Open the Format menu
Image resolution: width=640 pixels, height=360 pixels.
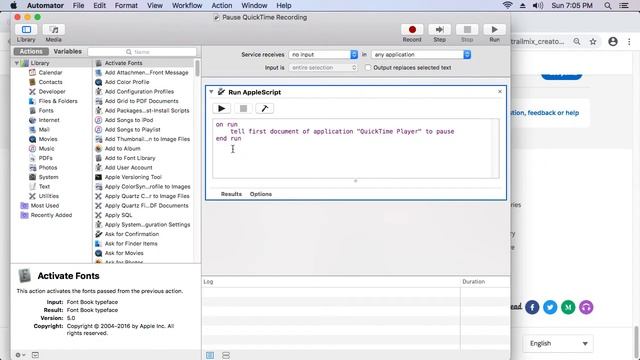(x=126, y=5)
